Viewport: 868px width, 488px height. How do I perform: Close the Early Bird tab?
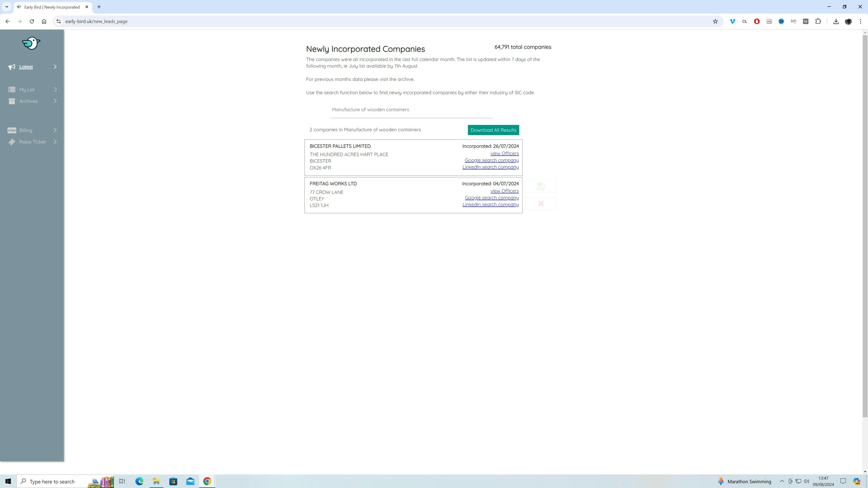click(87, 7)
